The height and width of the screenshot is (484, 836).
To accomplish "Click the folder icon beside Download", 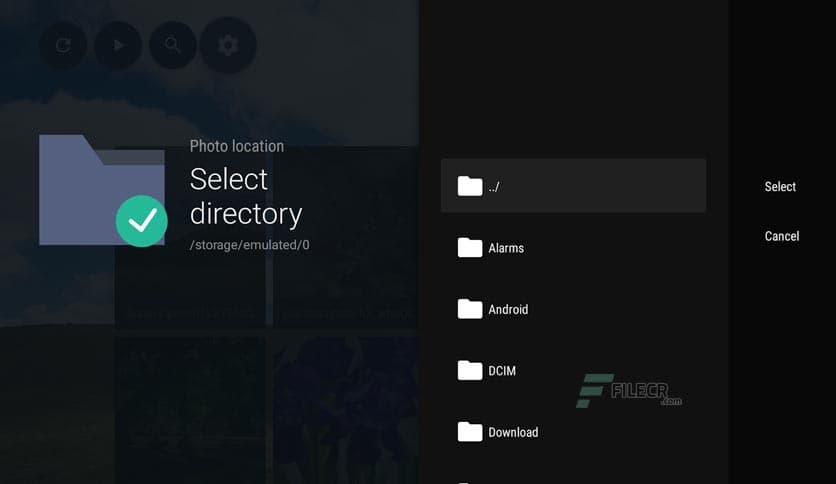I will 470,431.
